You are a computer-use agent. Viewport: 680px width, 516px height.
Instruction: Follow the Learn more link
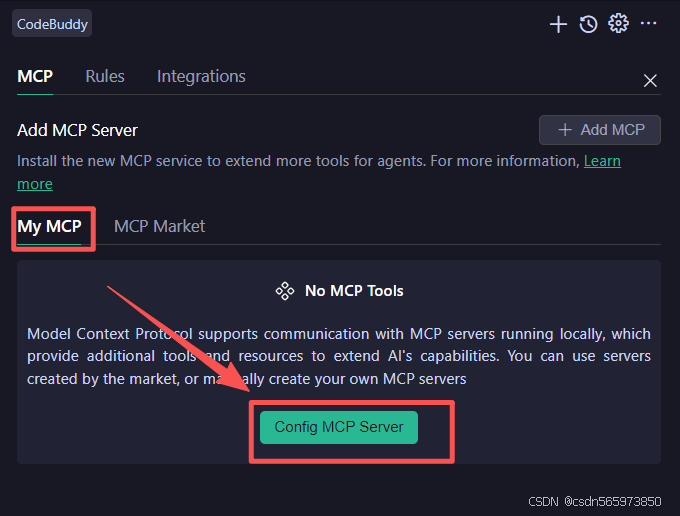point(602,161)
